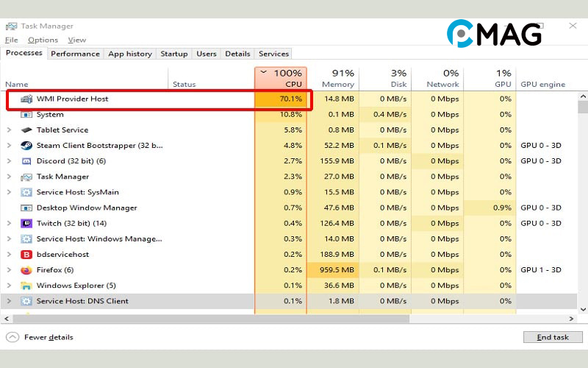588x368 pixels.
Task: Expand the bdservicehost process group
Action: (x=9, y=255)
